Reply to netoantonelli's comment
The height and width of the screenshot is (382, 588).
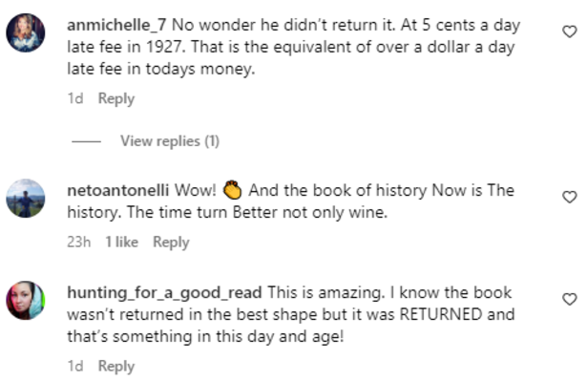[171, 243]
